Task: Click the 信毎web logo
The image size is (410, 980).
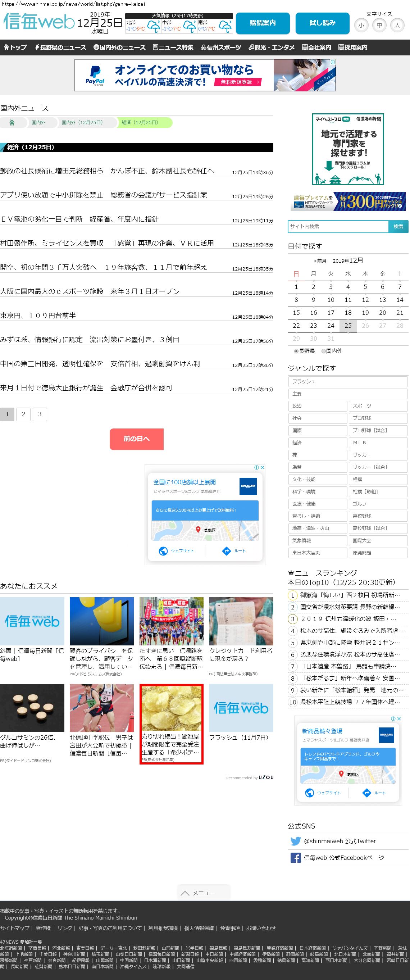Action: [39, 22]
